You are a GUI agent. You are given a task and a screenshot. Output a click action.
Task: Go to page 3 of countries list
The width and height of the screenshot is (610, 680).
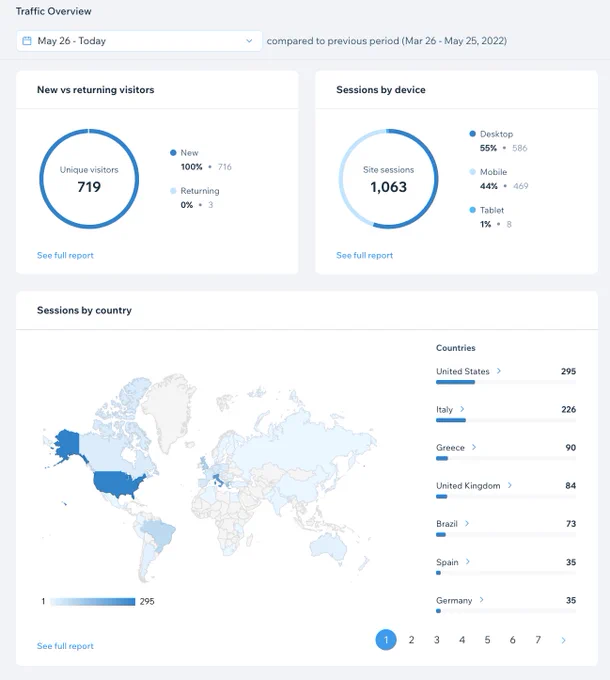(x=437, y=640)
